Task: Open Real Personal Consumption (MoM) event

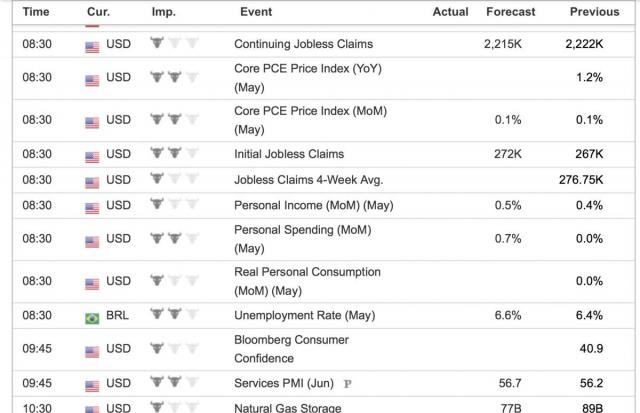Action: coord(307,281)
